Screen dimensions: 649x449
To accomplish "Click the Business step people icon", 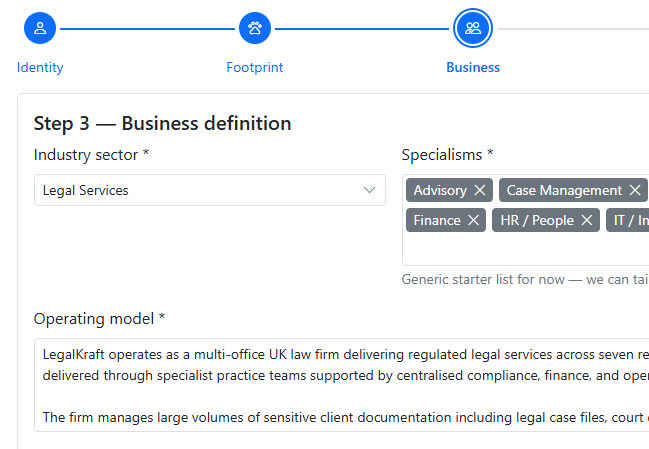I will pyautogui.click(x=473, y=28).
